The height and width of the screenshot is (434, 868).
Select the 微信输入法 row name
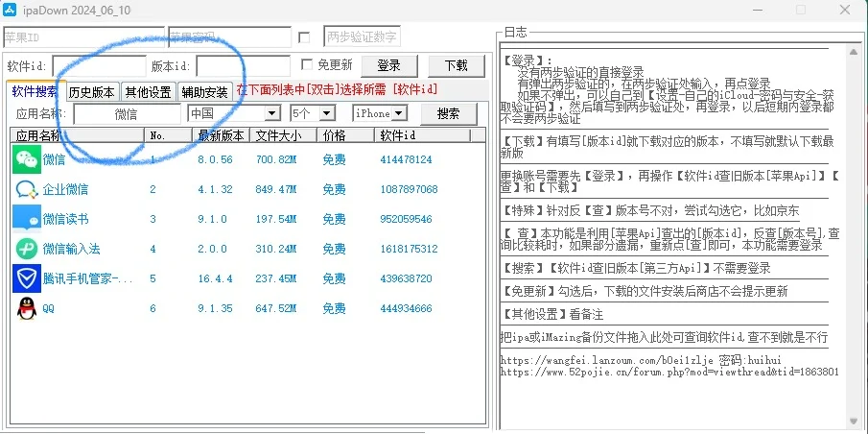tap(71, 249)
